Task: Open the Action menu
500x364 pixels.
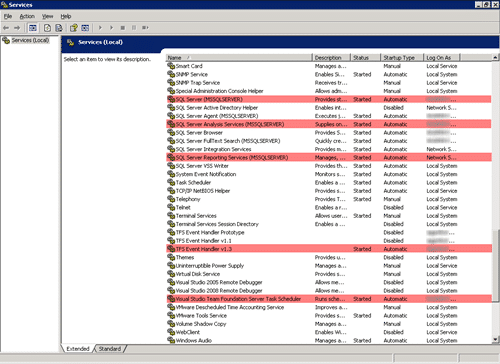Action: 27,16
